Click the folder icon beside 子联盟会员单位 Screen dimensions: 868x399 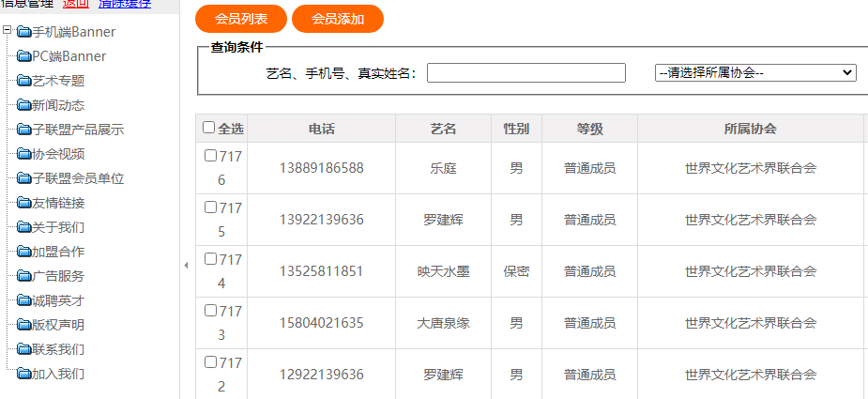pos(23,178)
